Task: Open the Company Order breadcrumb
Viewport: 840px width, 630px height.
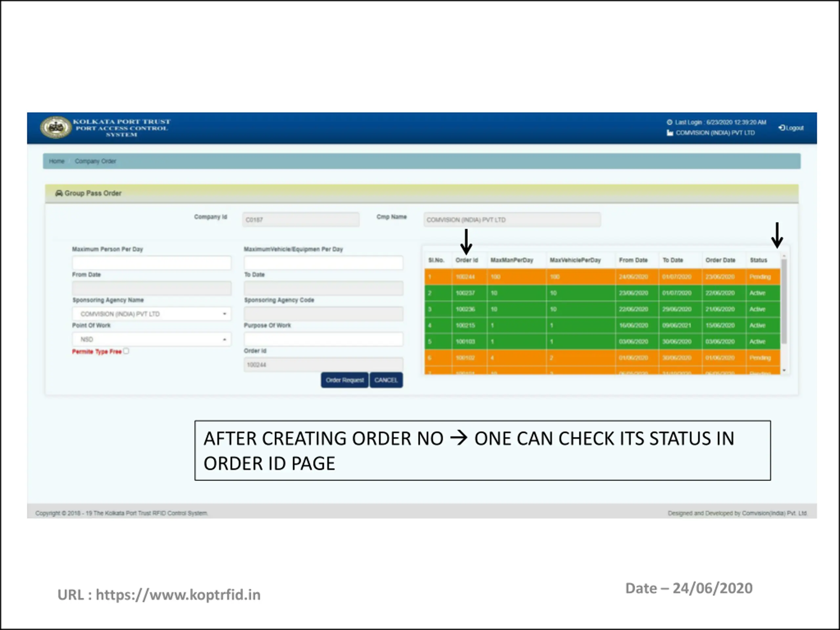Action: coord(95,161)
